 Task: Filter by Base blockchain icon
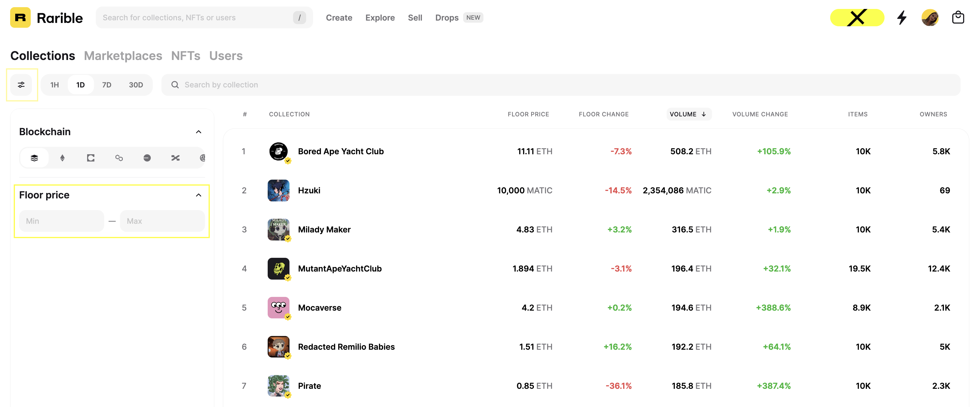(147, 158)
